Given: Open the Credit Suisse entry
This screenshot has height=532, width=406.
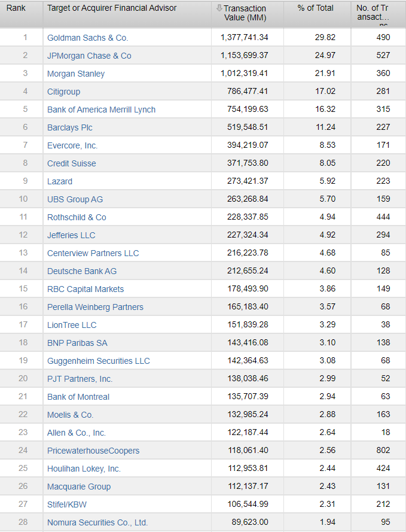Looking at the screenshot, I should [71, 163].
